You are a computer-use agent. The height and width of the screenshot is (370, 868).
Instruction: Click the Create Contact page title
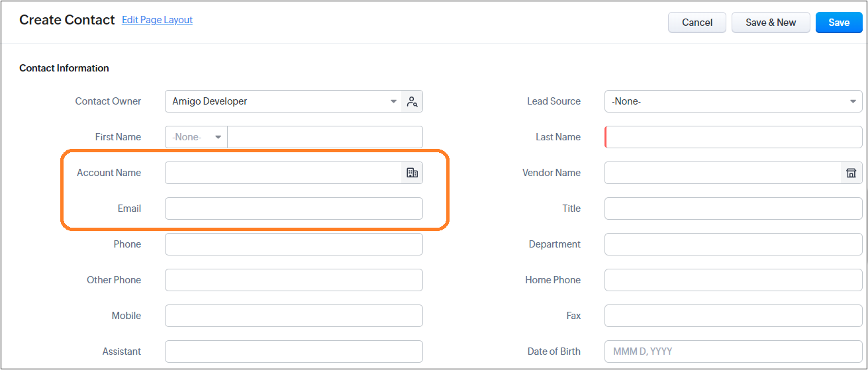coord(67,20)
